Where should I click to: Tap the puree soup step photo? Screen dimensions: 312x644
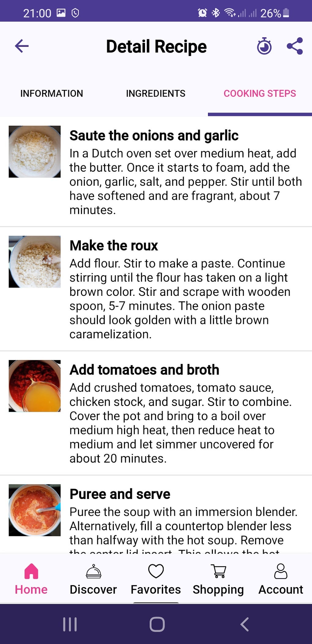tap(35, 510)
